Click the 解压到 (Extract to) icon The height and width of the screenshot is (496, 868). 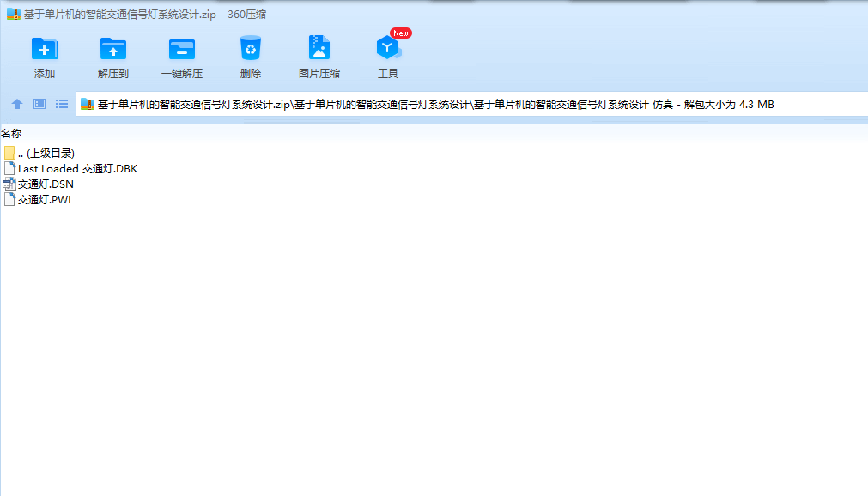113,49
